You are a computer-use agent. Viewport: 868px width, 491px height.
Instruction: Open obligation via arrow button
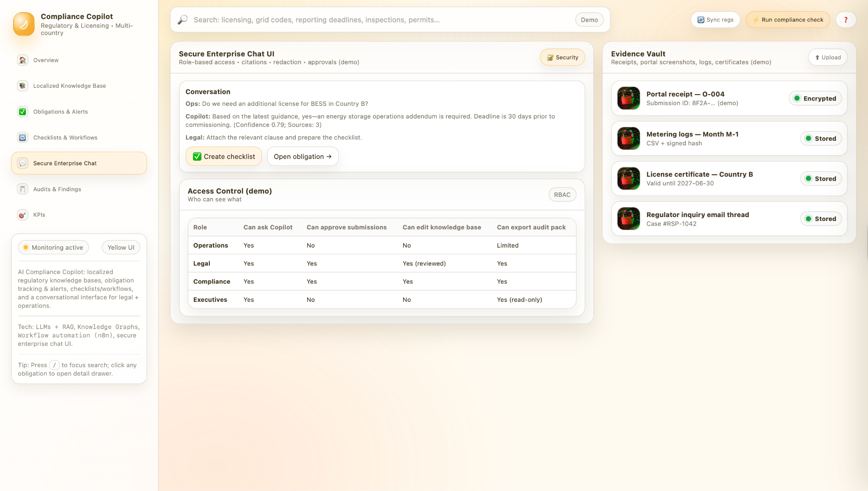[302, 156]
